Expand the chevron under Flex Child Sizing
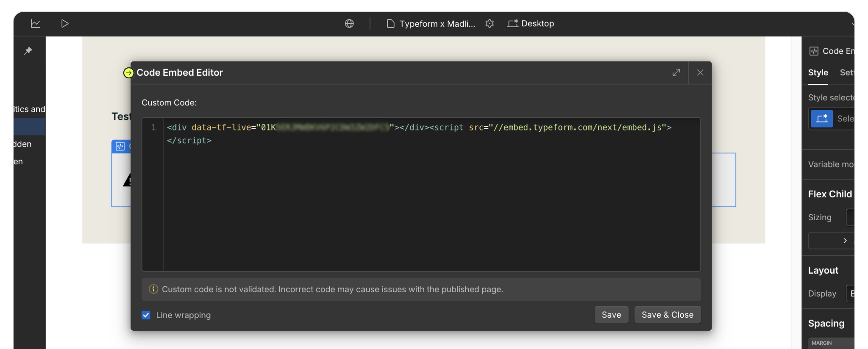Viewport: 868px width, 349px height. [845, 241]
